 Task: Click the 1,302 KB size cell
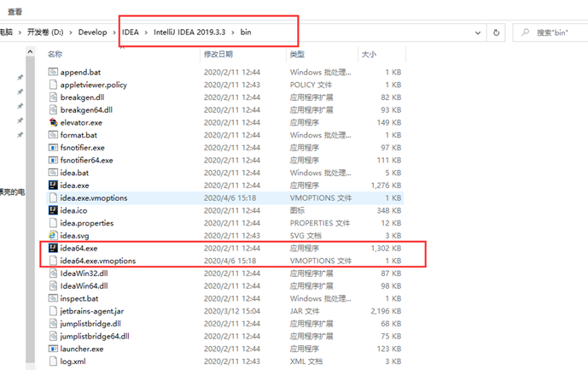[x=386, y=248]
